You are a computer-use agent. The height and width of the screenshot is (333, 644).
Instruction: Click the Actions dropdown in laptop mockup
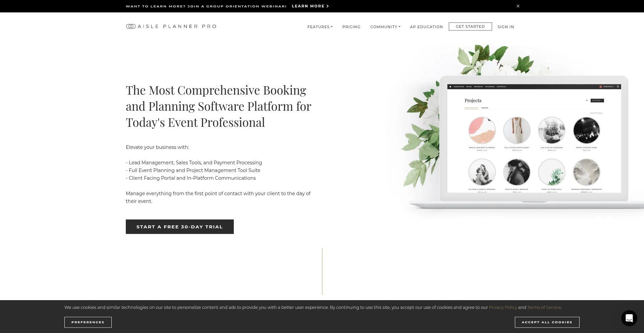click(597, 101)
